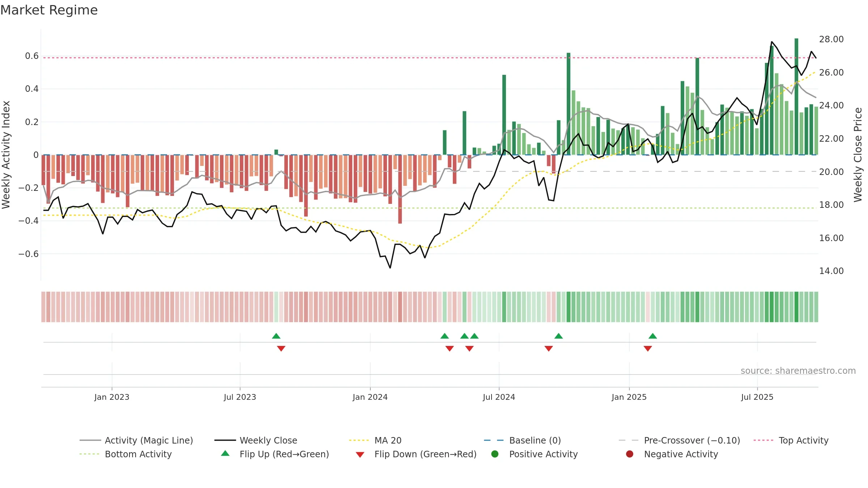The height and width of the screenshot is (488, 868).
Task: Click the Jan 2024 axis label
Action: point(370,397)
